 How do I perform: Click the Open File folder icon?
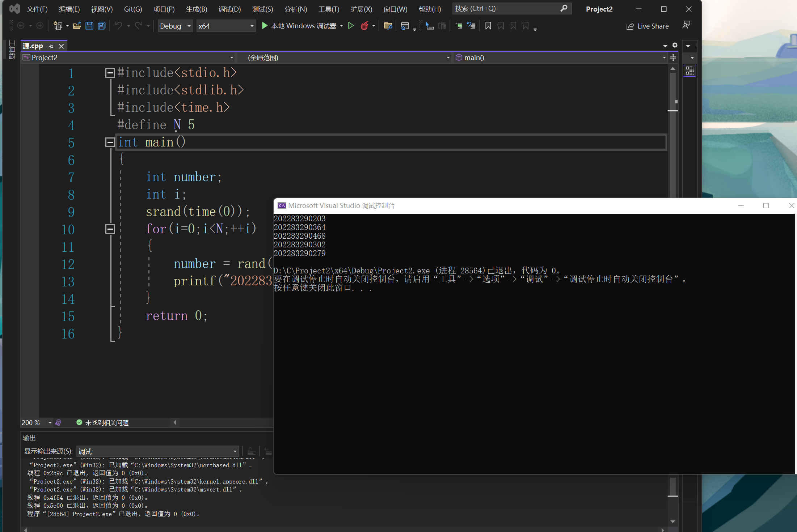(77, 26)
